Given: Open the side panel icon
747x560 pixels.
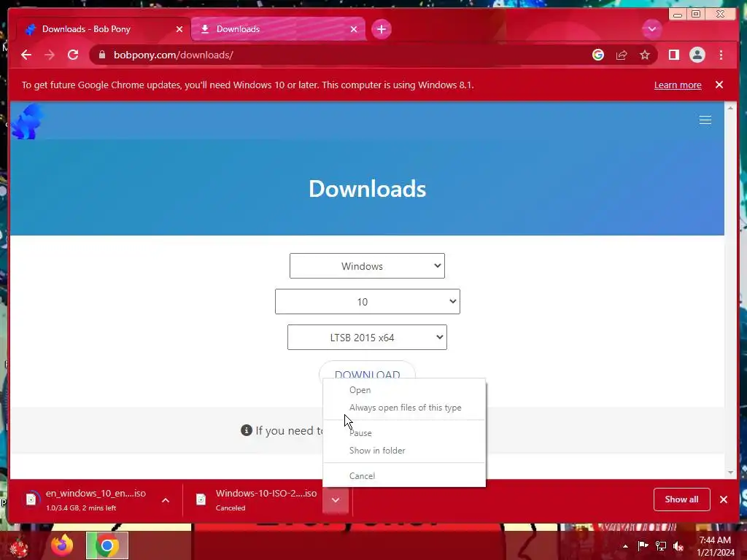Looking at the screenshot, I should point(673,55).
